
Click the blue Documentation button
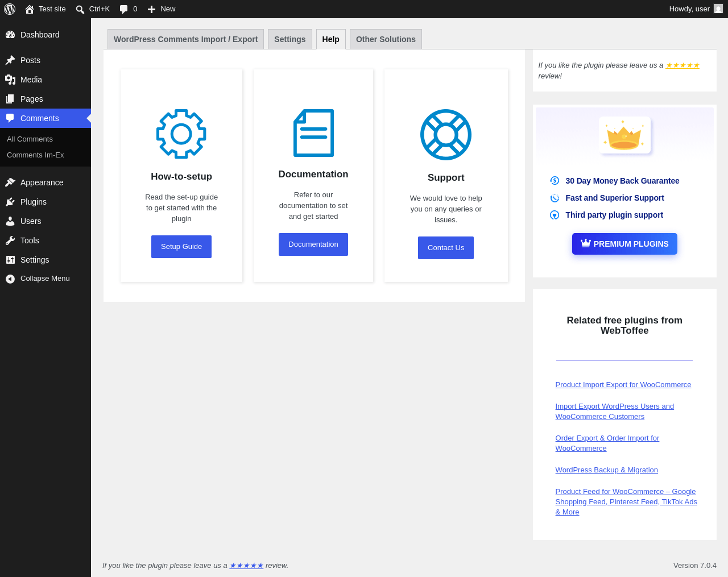(313, 244)
